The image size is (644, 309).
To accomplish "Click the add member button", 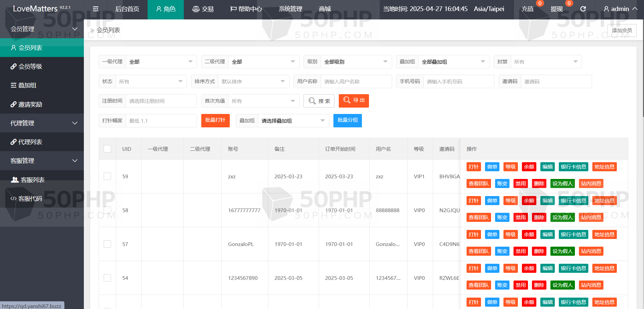I will pyautogui.click(x=622, y=30).
